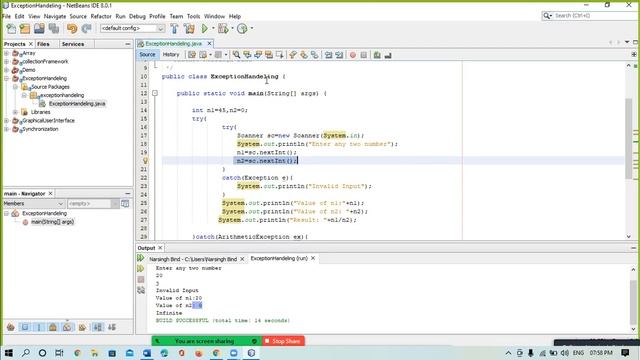Toggle Sort by Name button in Navigator
The height and width of the screenshot is (360, 640).
[98, 327]
